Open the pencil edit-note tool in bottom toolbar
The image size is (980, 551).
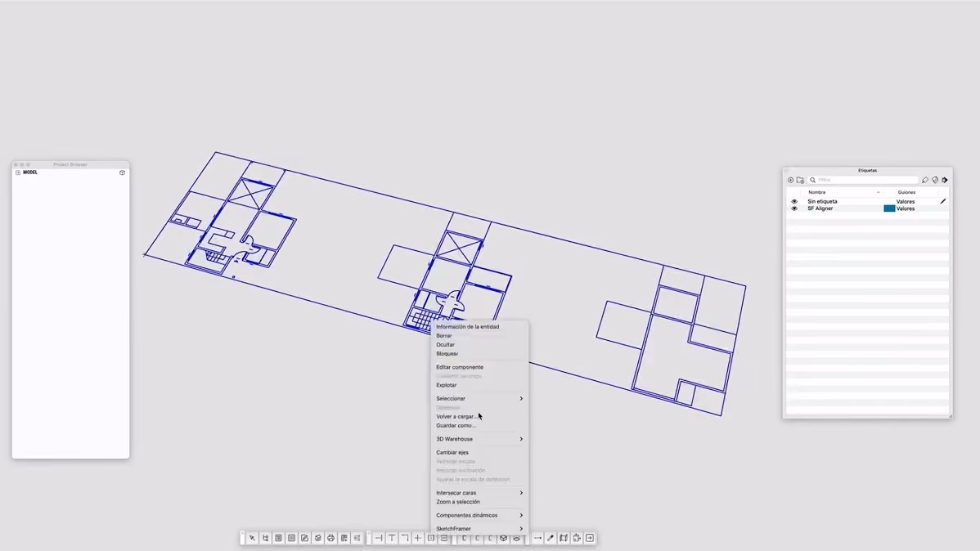(x=304, y=538)
